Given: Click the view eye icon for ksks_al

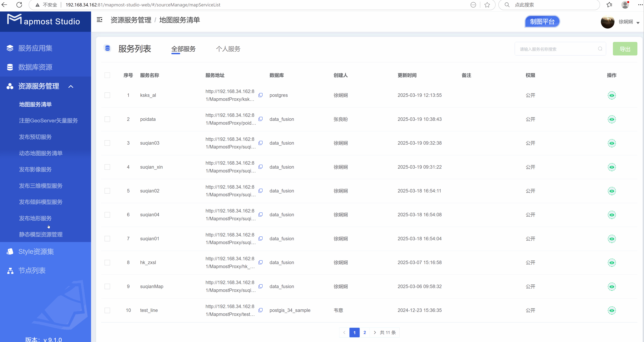Looking at the screenshot, I should click(x=612, y=95).
